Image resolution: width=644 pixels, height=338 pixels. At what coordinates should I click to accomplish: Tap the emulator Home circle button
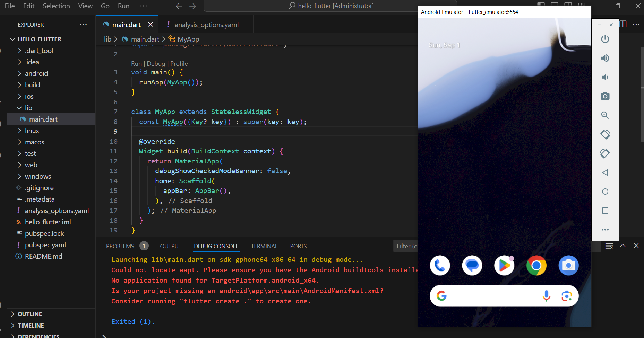pos(605,192)
